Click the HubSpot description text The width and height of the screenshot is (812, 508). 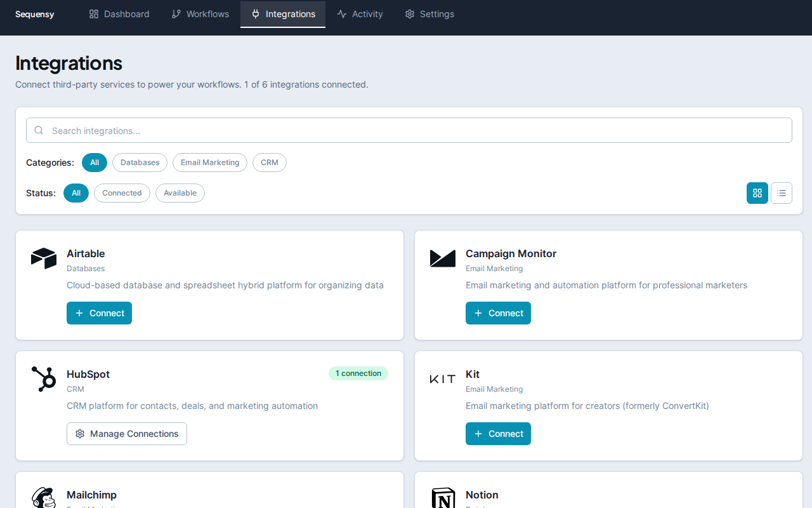(x=192, y=406)
